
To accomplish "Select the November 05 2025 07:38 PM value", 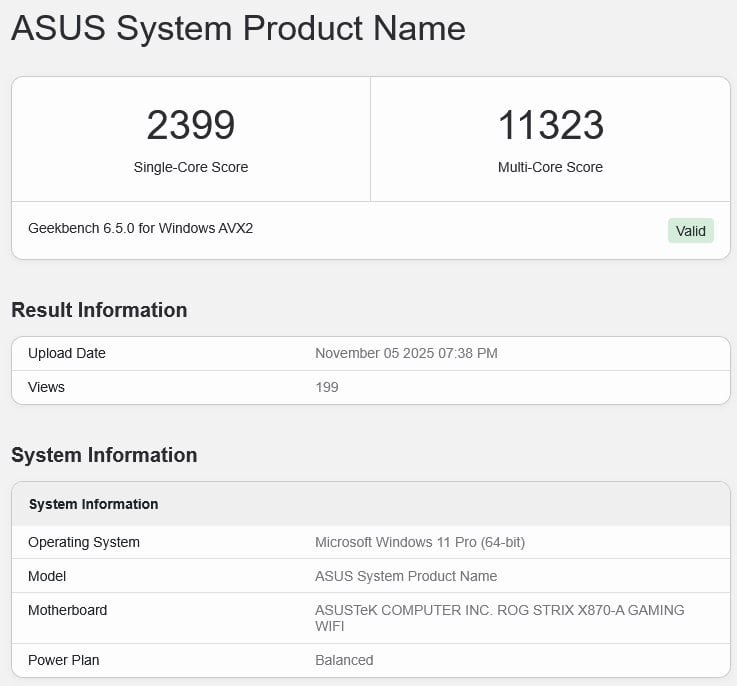I will point(406,353).
